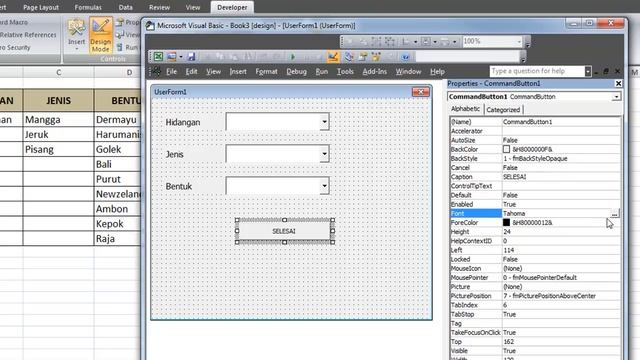Screen dimensions: 640x360
Task: Open the View menu in VBA editor
Action: pyautogui.click(x=213, y=71)
